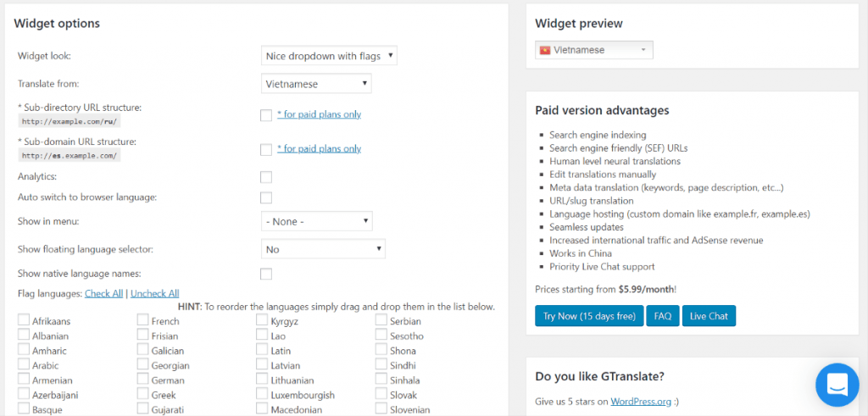This screenshot has width=868, height=416.
Task: Tick the German language checkbox
Action: (x=142, y=380)
